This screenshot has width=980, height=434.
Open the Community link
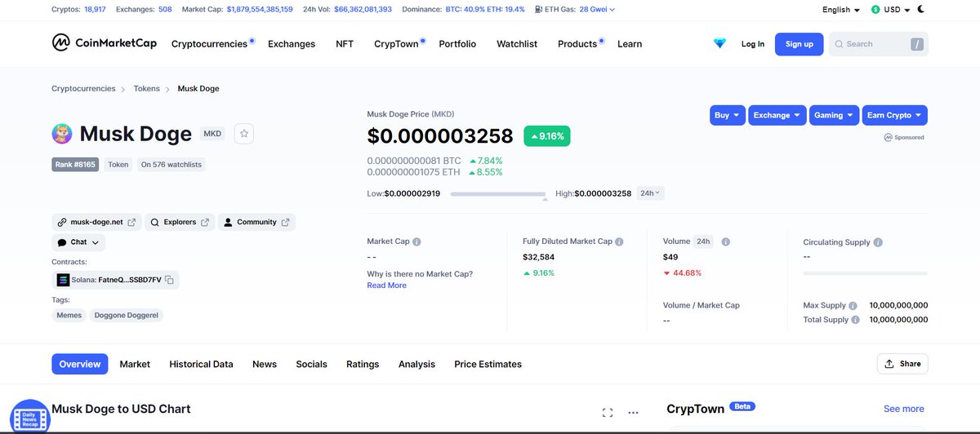(256, 222)
